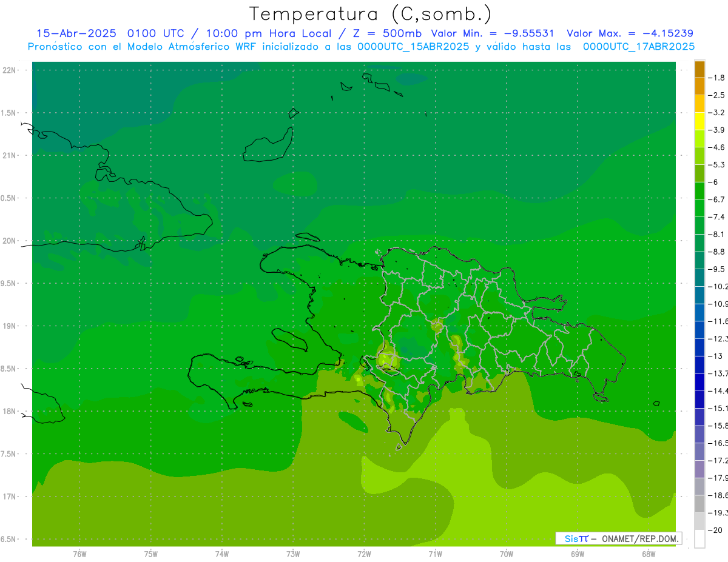
Task: Click the "22N" latitude axis label
Action: point(9,70)
